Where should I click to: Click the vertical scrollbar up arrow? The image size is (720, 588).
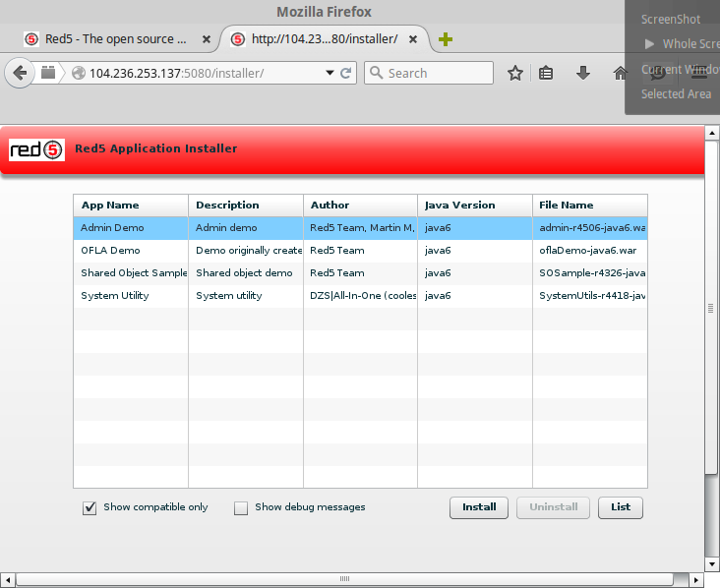coord(712,133)
